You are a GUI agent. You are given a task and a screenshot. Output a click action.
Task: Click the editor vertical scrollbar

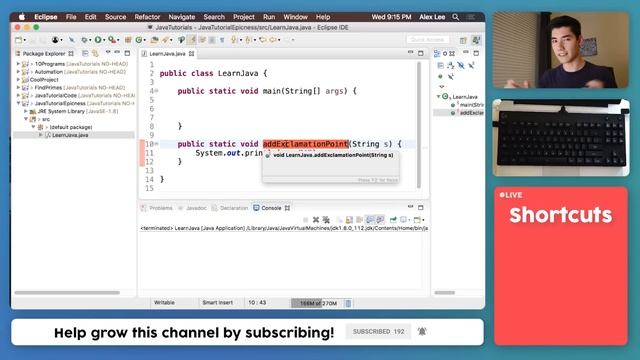[x=419, y=124]
